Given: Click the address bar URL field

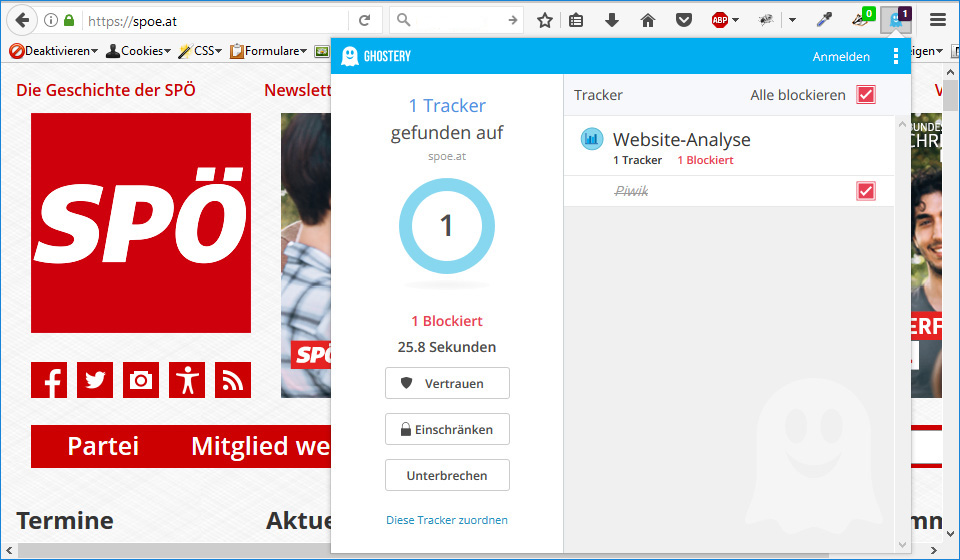Looking at the screenshot, I should tap(216, 21).
